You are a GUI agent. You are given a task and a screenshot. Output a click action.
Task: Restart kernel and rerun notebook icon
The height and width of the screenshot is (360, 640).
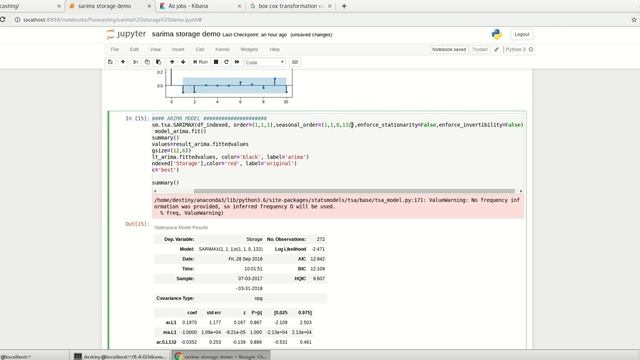click(x=237, y=62)
